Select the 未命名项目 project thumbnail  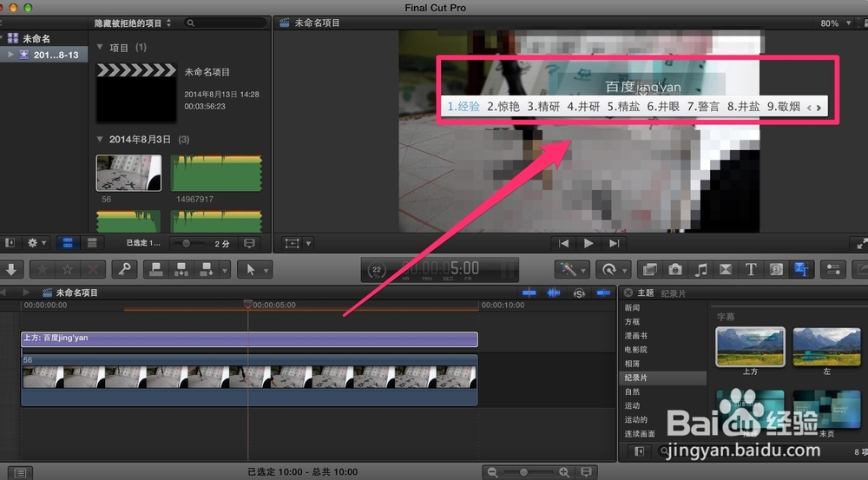pos(136,93)
